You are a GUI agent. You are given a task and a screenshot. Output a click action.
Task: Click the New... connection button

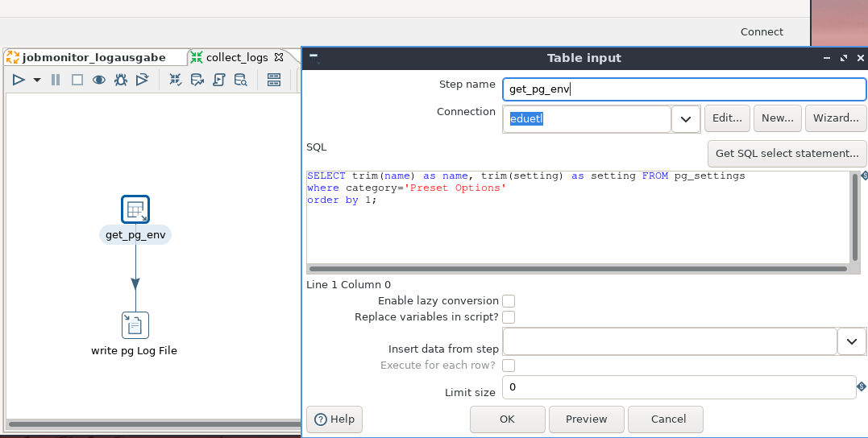pyautogui.click(x=778, y=118)
